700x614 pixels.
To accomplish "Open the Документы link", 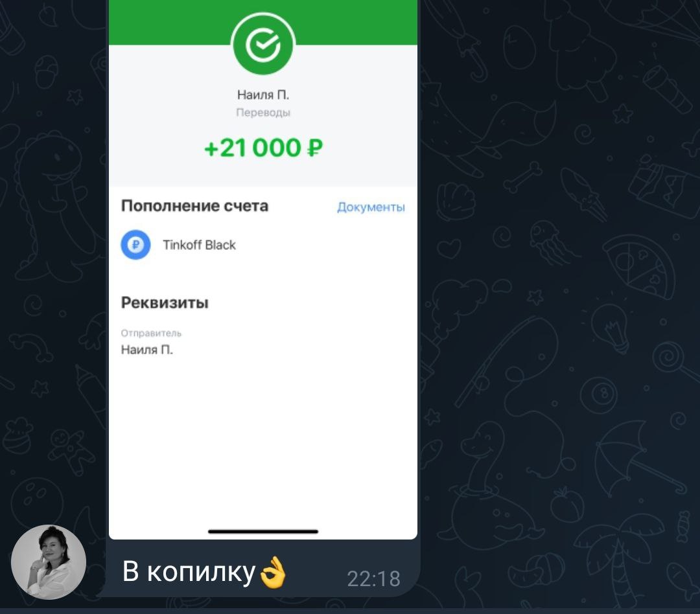I will point(371,207).
